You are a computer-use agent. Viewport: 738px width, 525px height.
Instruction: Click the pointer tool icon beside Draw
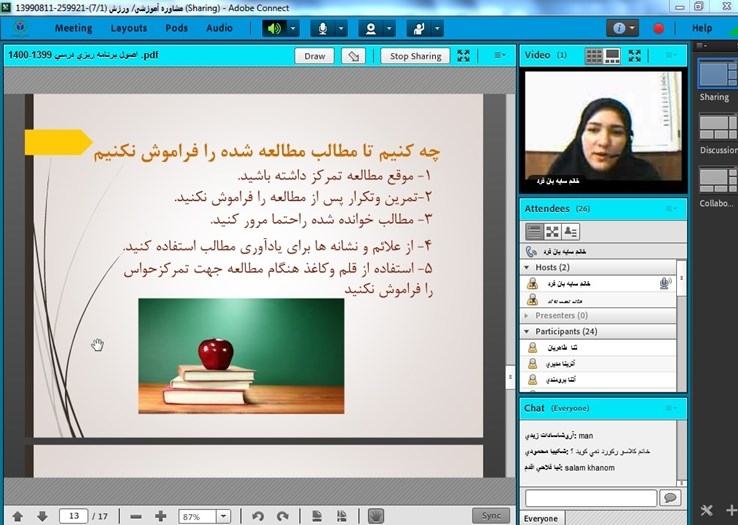pos(353,56)
